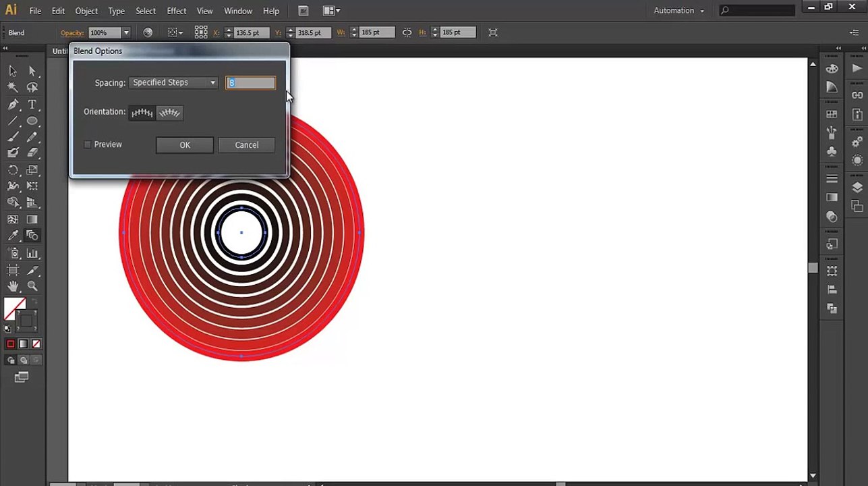The width and height of the screenshot is (868, 486).
Task: Select the Eyedropper tool
Action: [13, 236]
